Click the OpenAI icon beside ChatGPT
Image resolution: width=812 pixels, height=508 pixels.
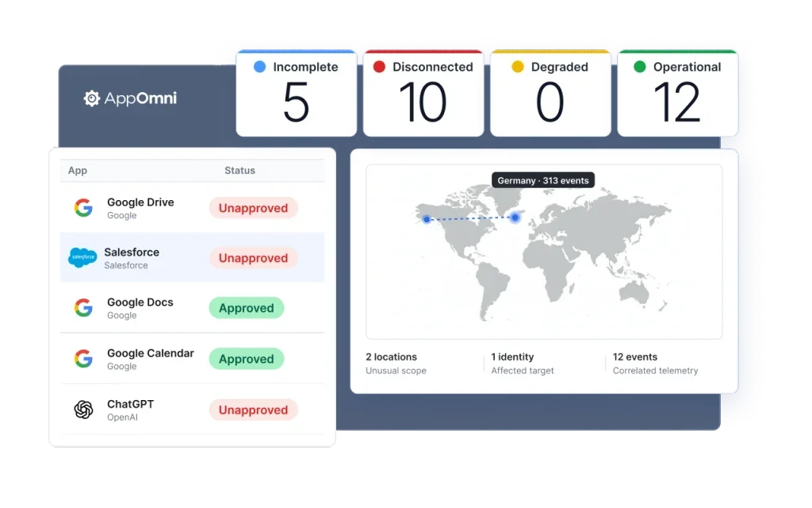(83, 410)
